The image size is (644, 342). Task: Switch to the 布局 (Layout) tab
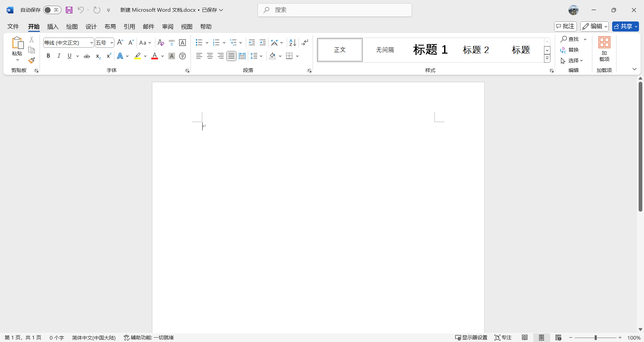(x=110, y=26)
